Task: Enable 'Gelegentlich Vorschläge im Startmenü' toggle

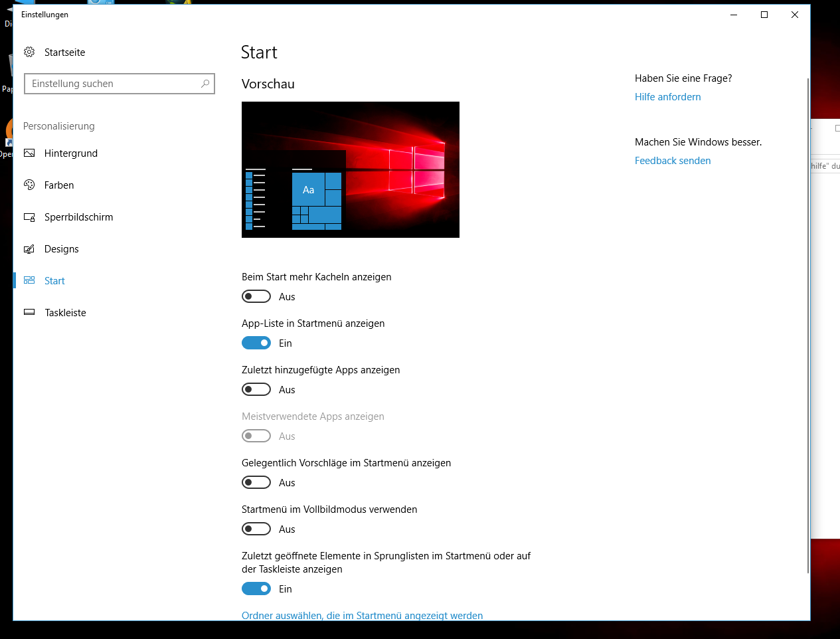Action: 256,482
